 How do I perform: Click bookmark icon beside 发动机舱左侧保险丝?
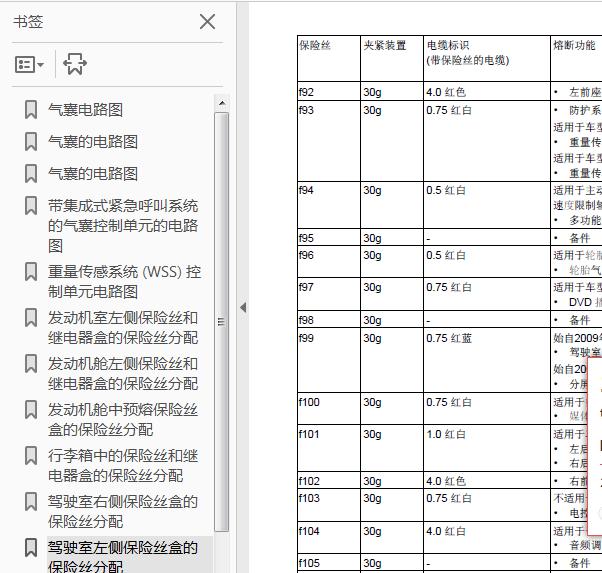point(31,364)
